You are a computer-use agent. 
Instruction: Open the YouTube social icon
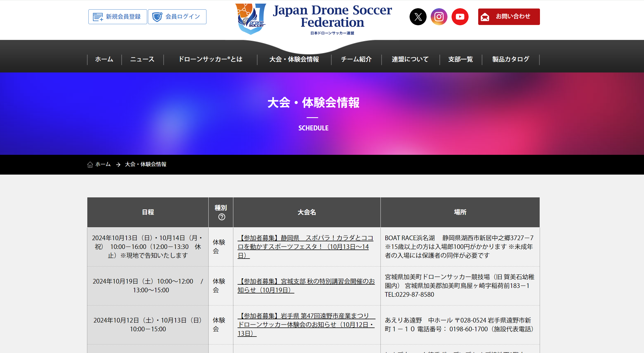(x=460, y=17)
